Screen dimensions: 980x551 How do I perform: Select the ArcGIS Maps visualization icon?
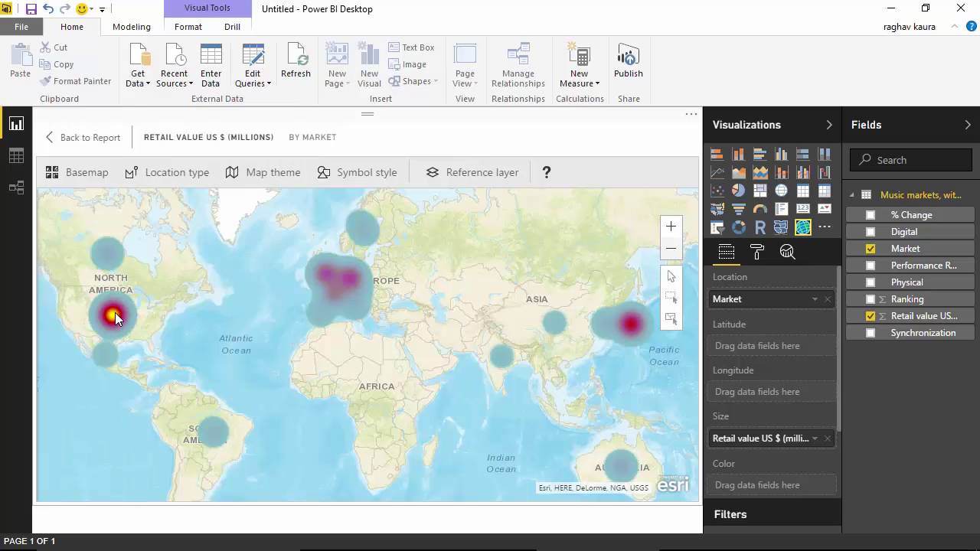coord(803,227)
